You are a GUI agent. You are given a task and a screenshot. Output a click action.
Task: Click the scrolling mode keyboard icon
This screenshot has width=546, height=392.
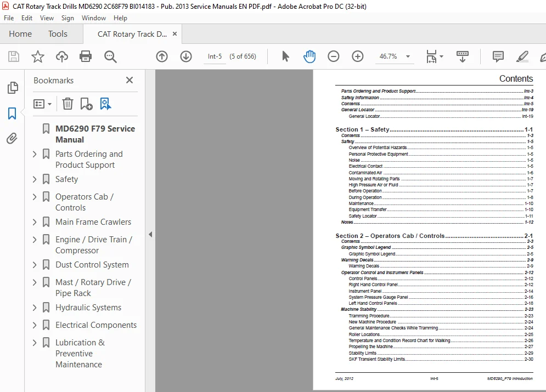[x=463, y=56]
